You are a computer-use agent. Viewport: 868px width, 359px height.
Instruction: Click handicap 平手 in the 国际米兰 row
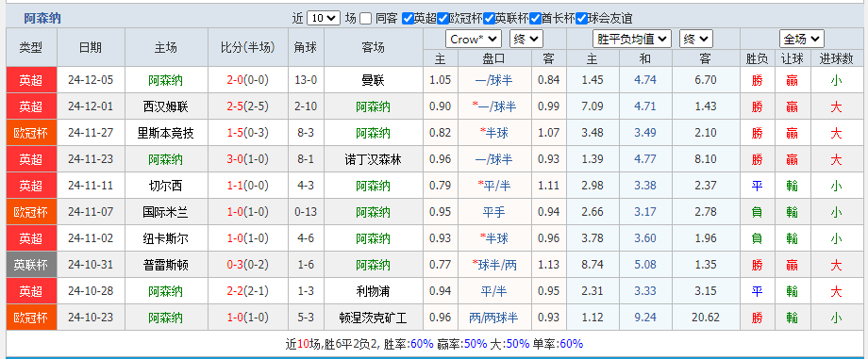[493, 212]
